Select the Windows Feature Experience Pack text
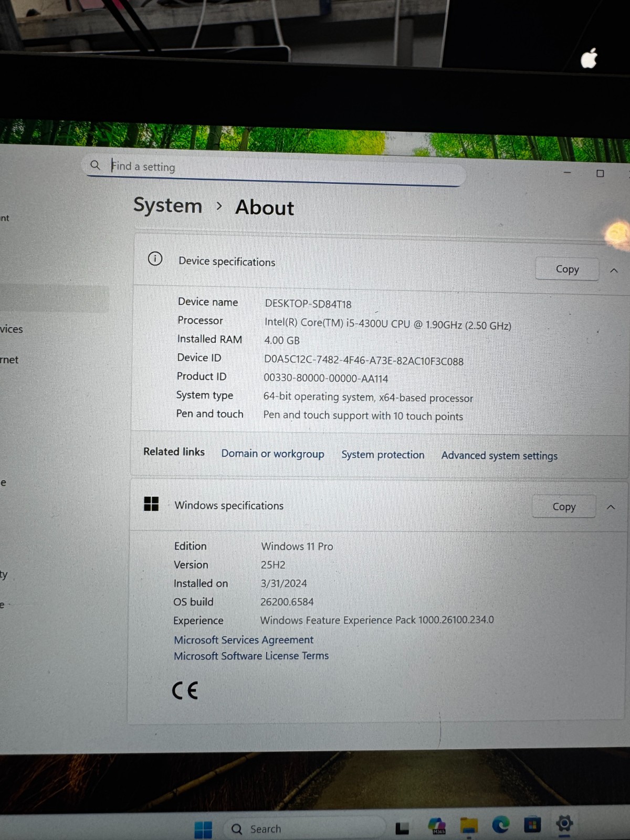Image resolution: width=630 pixels, height=840 pixels. pyautogui.click(x=377, y=620)
